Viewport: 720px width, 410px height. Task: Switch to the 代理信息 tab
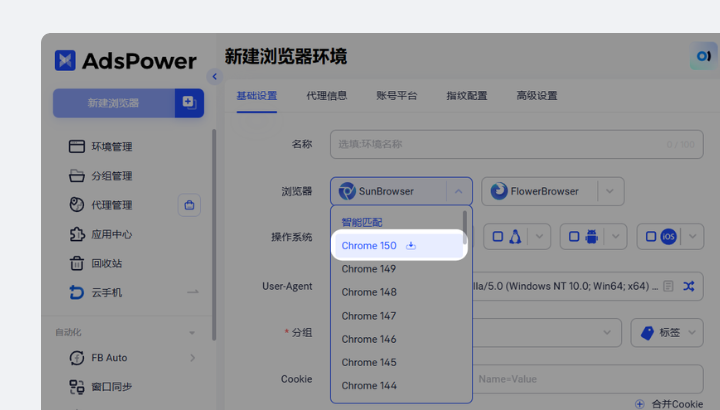tap(327, 95)
